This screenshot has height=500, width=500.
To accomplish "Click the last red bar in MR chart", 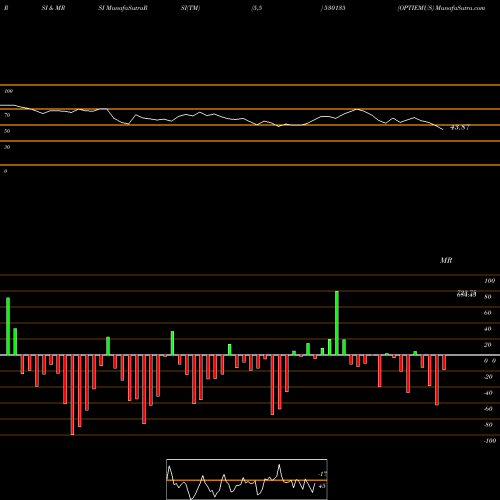I will [x=444, y=363].
